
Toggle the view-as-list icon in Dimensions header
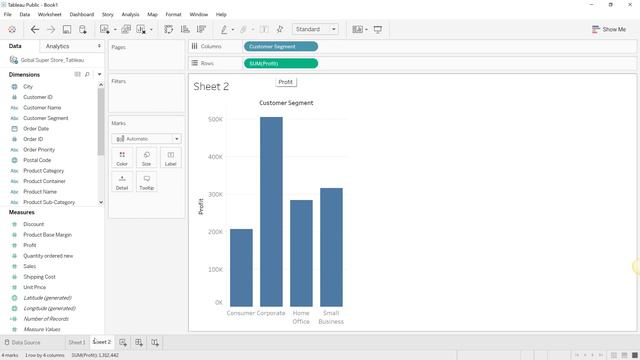point(77,74)
